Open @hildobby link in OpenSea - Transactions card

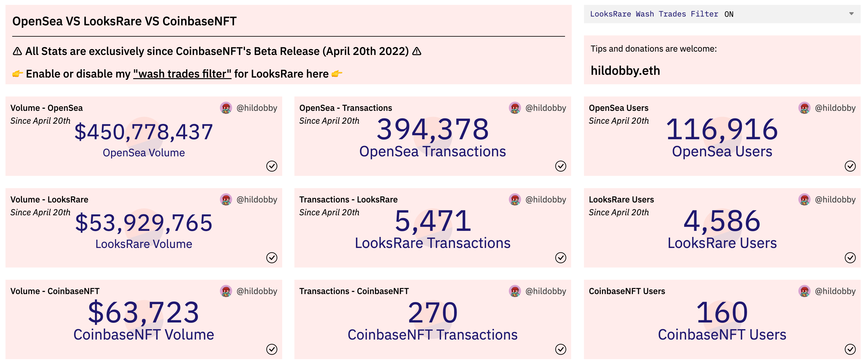click(x=545, y=108)
